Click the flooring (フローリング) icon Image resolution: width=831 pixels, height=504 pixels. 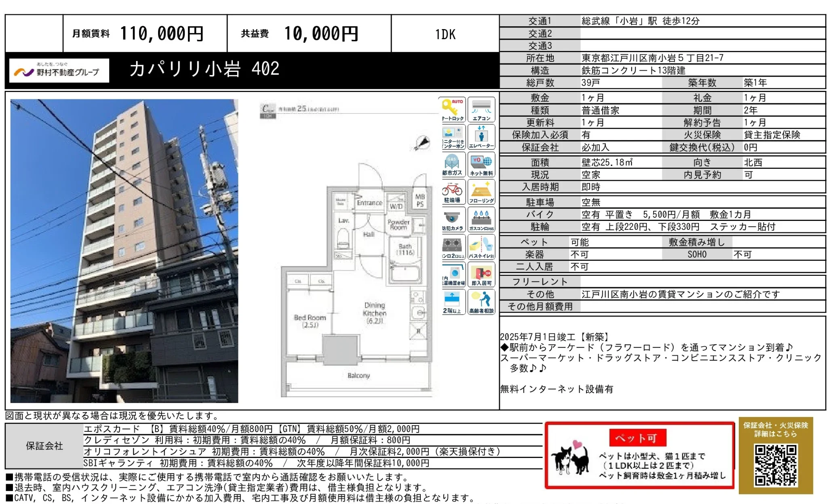coord(481,192)
